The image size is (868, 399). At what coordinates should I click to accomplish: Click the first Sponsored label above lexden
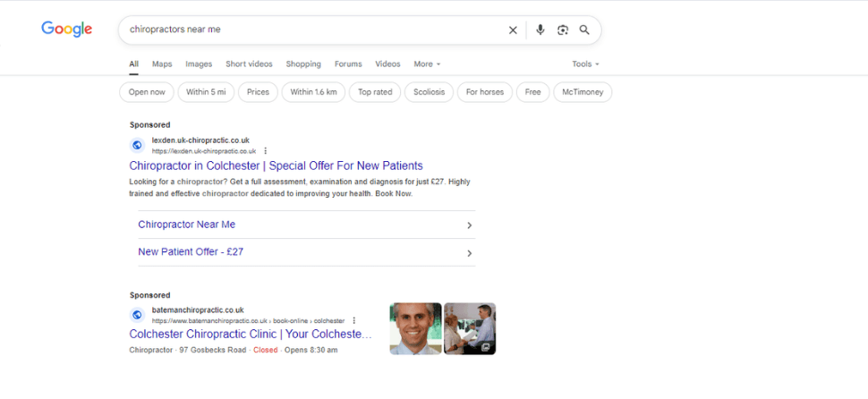click(x=149, y=125)
